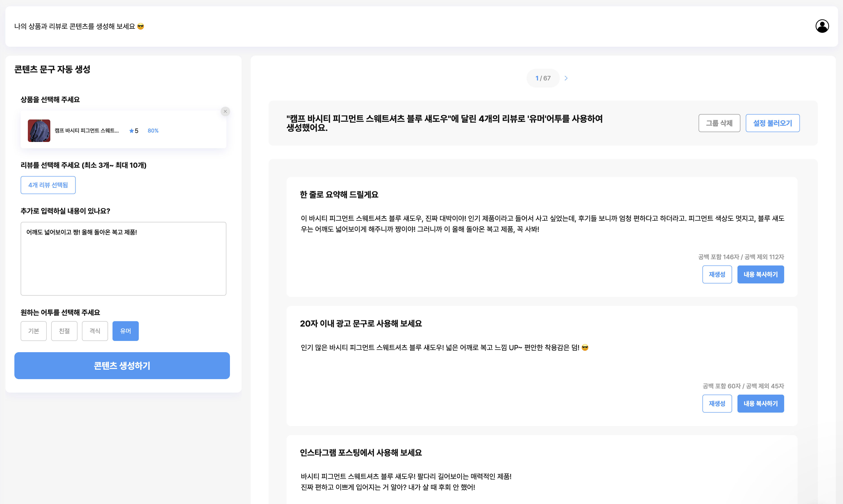Click the product name '캠프 바시티 피그먼트 스웨트...'
This screenshot has width=843, height=504.
coord(87,131)
